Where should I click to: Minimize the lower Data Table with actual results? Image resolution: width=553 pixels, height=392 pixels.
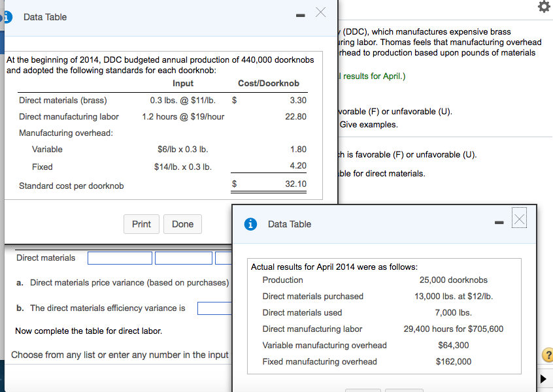click(x=499, y=224)
